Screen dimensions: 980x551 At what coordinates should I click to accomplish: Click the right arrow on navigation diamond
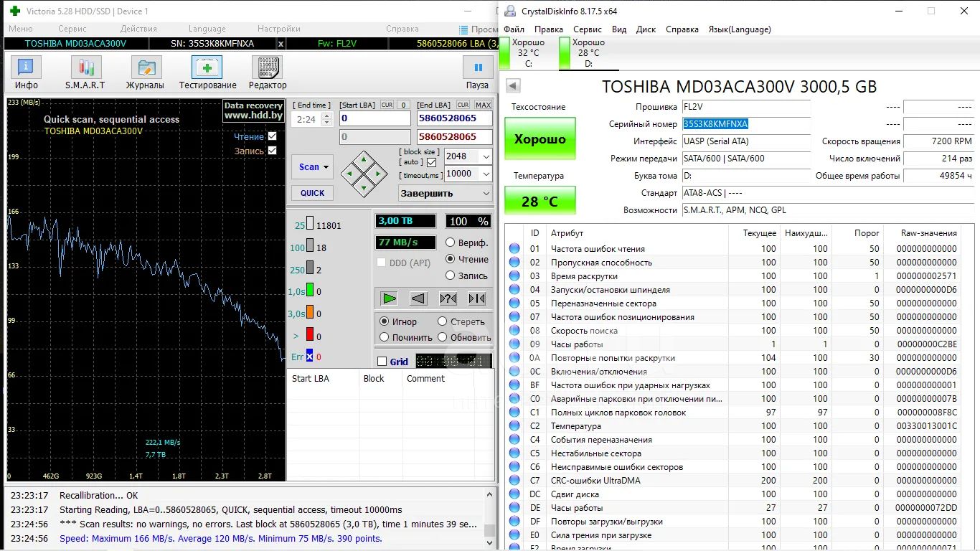click(x=378, y=173)
